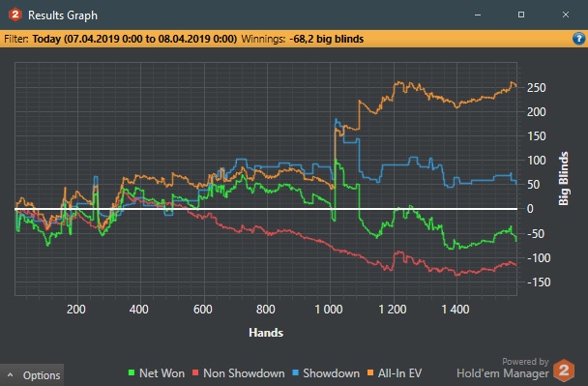Expand the Options panel
This screenshot has width=588, height=386.
[x=32, y=374]
